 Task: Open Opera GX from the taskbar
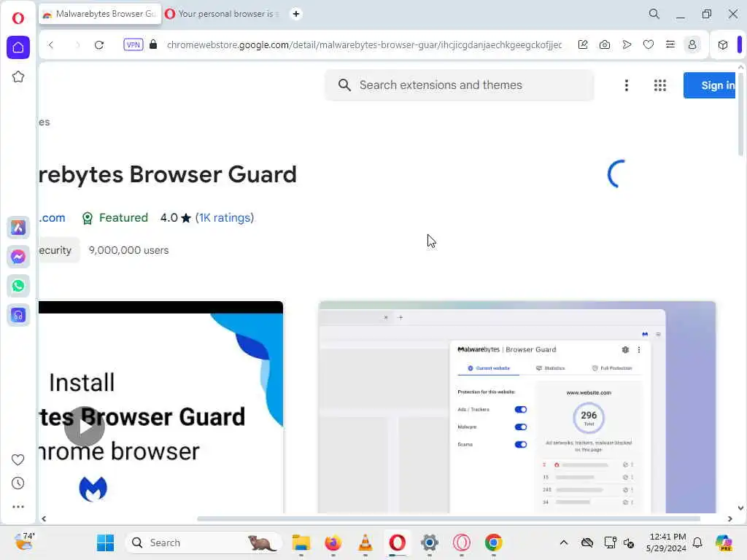(462, 542)
